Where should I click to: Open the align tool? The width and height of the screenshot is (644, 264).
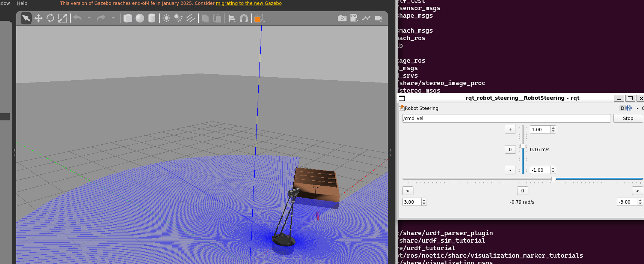(232, 18)
